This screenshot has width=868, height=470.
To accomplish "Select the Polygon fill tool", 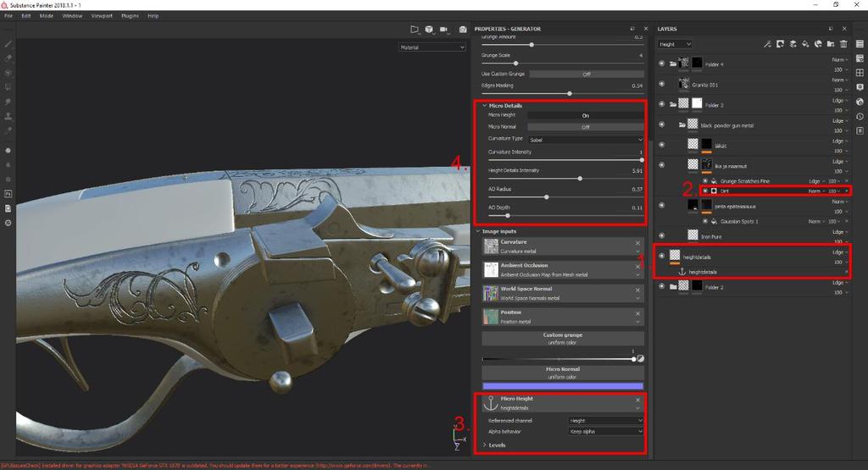I will [8, 87].
